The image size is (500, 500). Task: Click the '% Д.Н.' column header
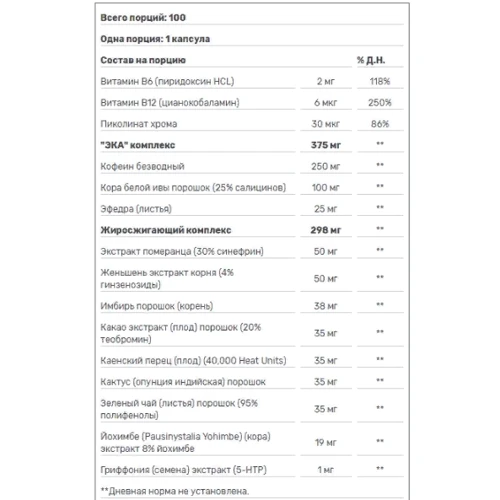point(371,60)
